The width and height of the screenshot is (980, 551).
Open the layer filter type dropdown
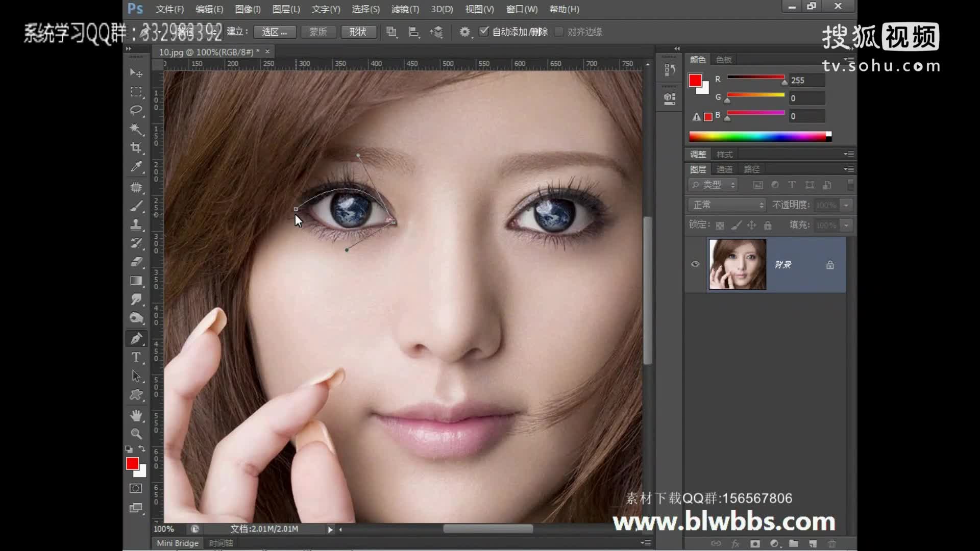pos(713,185)
